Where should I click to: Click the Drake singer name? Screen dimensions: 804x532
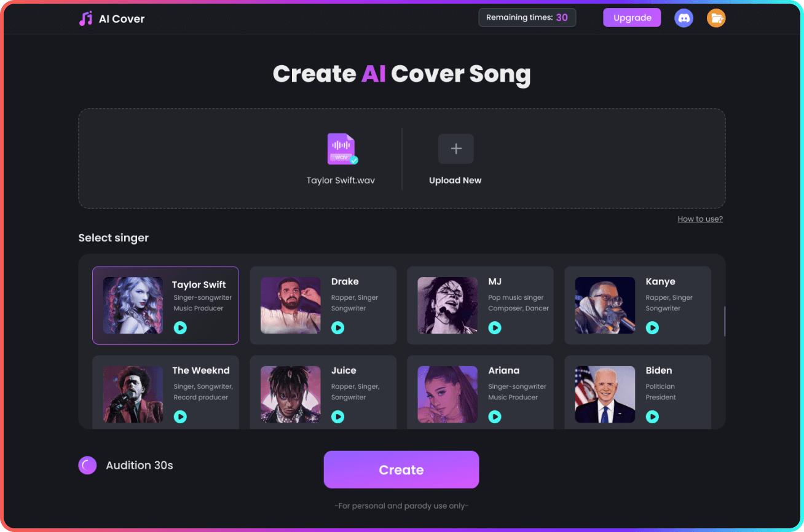click(345, 281)
